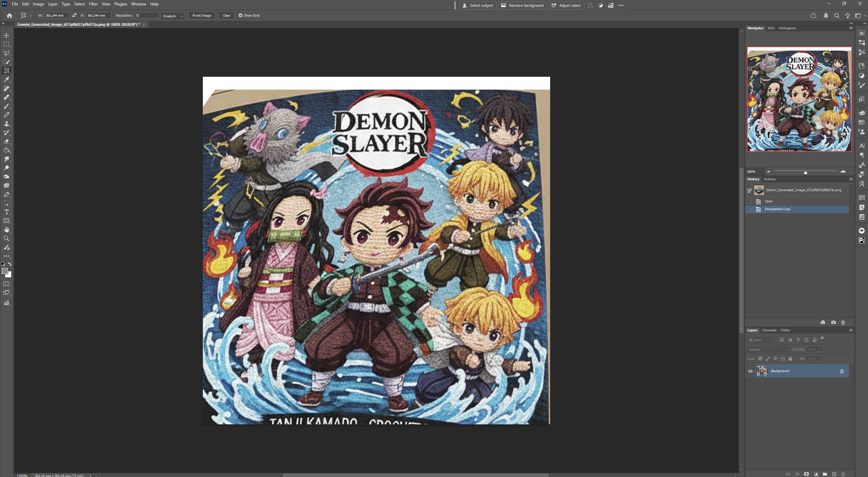Open the Opacity slider dropdown
Image resolution: width=868 pixels, height=477 pixels.
click(821, 349)
